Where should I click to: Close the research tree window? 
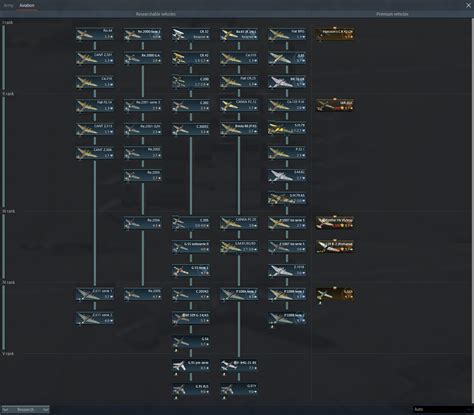(x=468, y=5)
